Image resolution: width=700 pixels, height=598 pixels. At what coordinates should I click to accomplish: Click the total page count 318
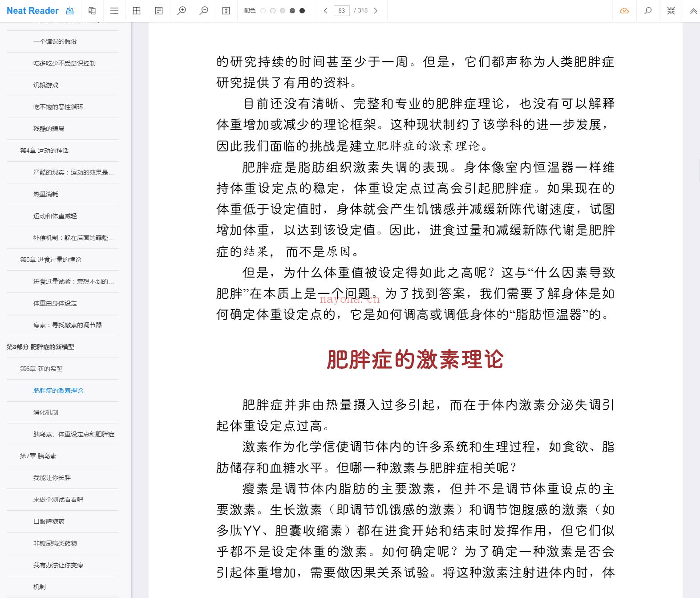(x=363, y=11)
